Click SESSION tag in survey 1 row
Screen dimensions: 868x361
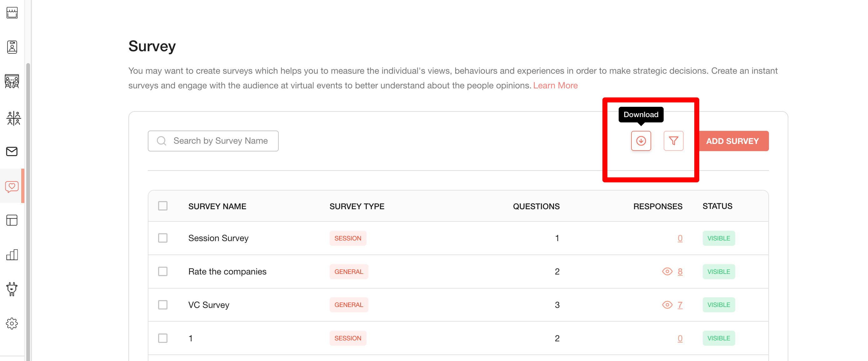click(x=348, y=338)
